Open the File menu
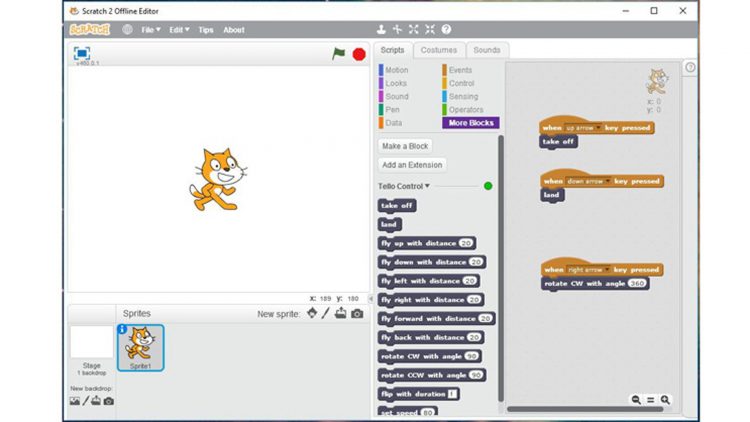Screen dimensions: 750x422 (x=151, y=30)
